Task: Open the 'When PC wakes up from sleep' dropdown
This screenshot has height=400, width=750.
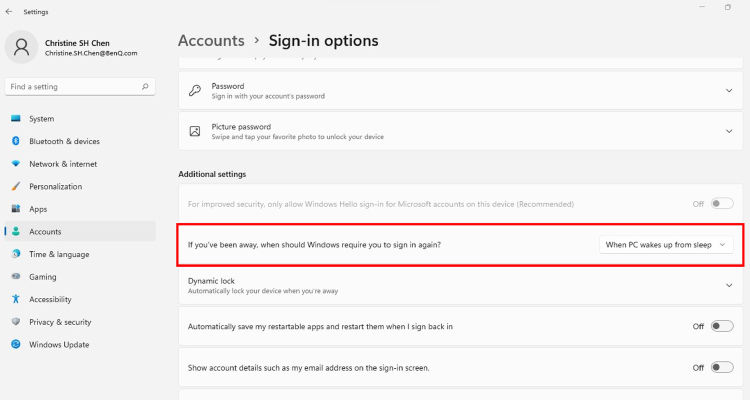Action: [666, 244]
